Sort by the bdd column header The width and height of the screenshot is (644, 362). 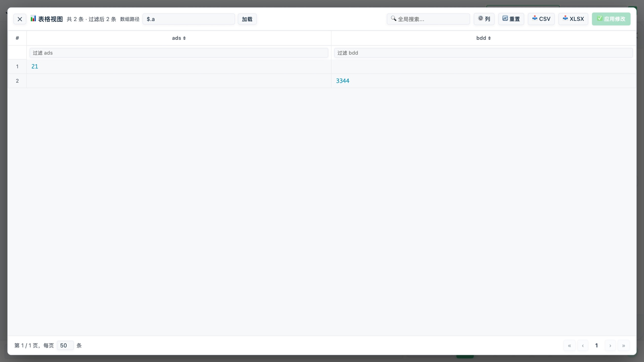coord(483,38)
